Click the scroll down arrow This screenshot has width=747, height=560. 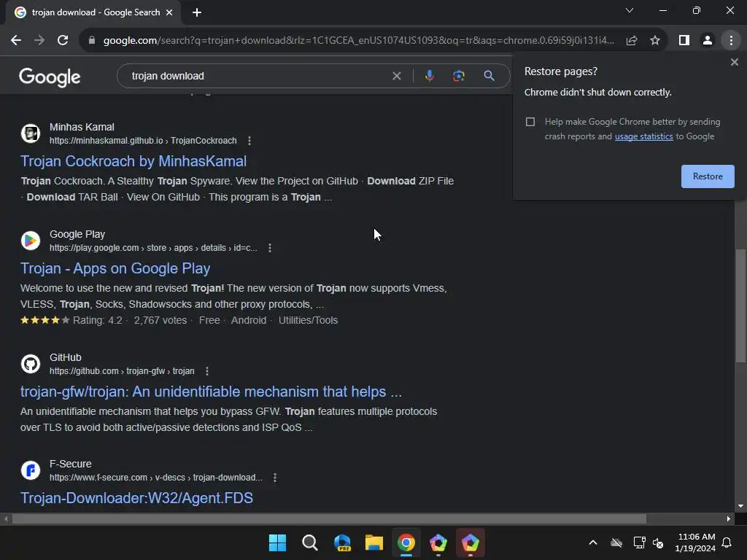[740, 506]
